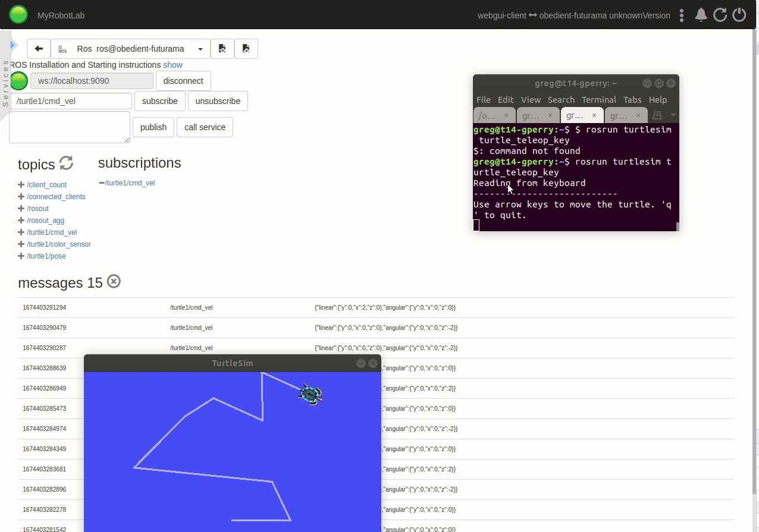The image size is (759, 532).
Task: Click the message payload with linear x 2
Action: click(385, 307)
